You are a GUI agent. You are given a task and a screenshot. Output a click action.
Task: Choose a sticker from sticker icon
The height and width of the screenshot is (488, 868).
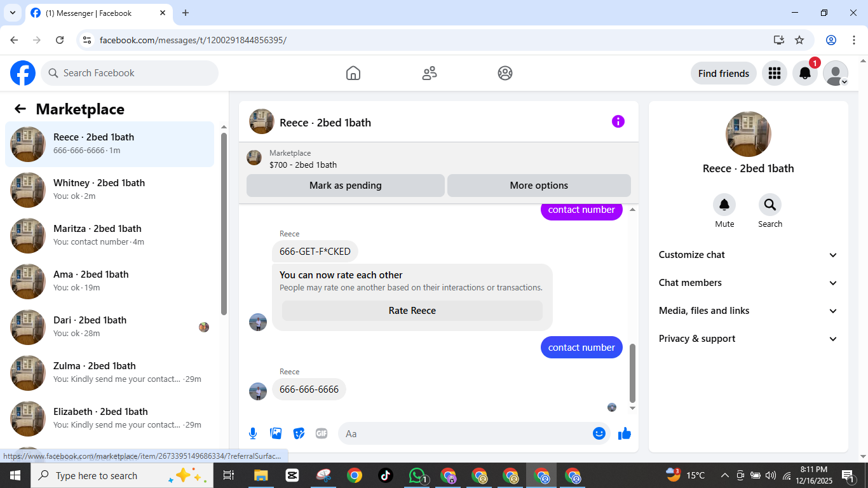pyautogui.click(x=299, y=433)
